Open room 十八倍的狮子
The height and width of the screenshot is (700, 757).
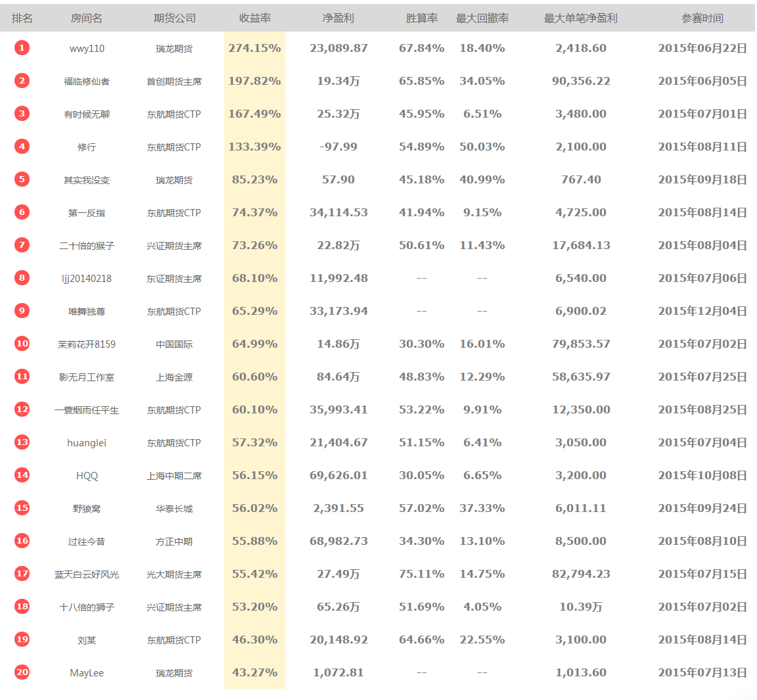[x=87, y=607]
